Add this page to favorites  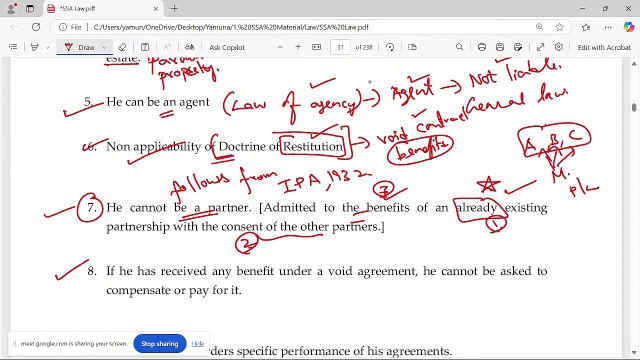(560, 27)
